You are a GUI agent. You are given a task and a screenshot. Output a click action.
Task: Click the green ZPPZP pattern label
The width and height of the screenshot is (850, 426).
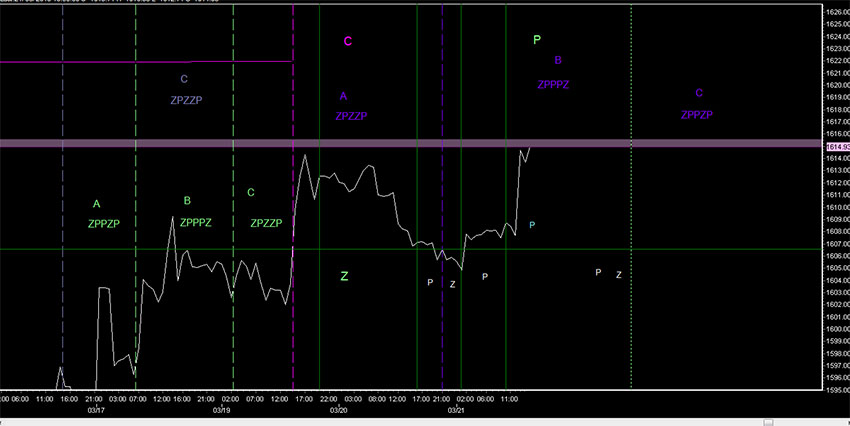pyautogui.click(x=103, y=224)
